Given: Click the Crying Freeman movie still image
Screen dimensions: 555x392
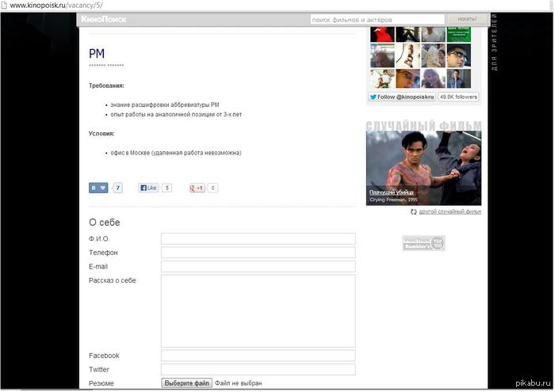Looking at the screenshot, I should pyautogui.click(x=423, y=168).
